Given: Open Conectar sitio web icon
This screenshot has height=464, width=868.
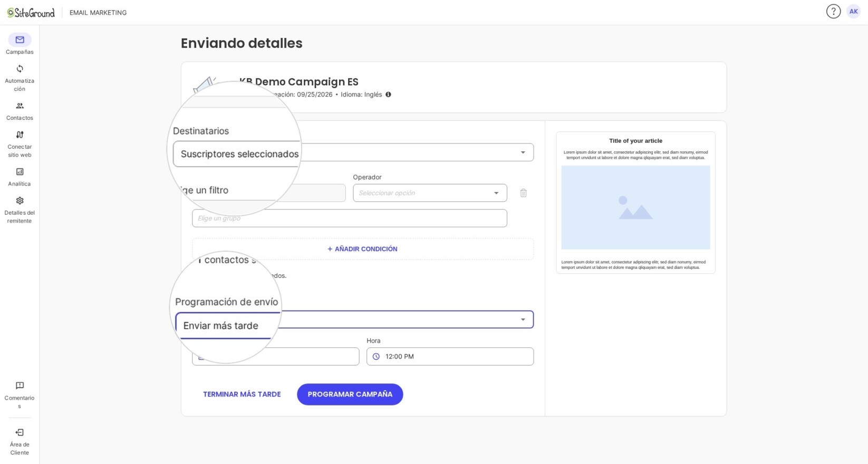Looking at the screenshot, I should (20, 135).
